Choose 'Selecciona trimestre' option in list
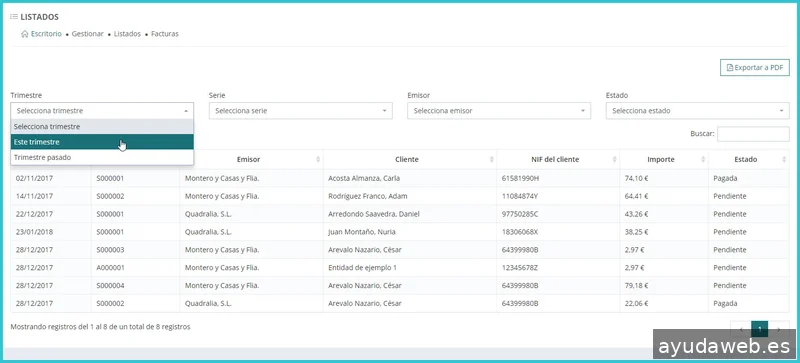800x363 pixels. point(102,127)
